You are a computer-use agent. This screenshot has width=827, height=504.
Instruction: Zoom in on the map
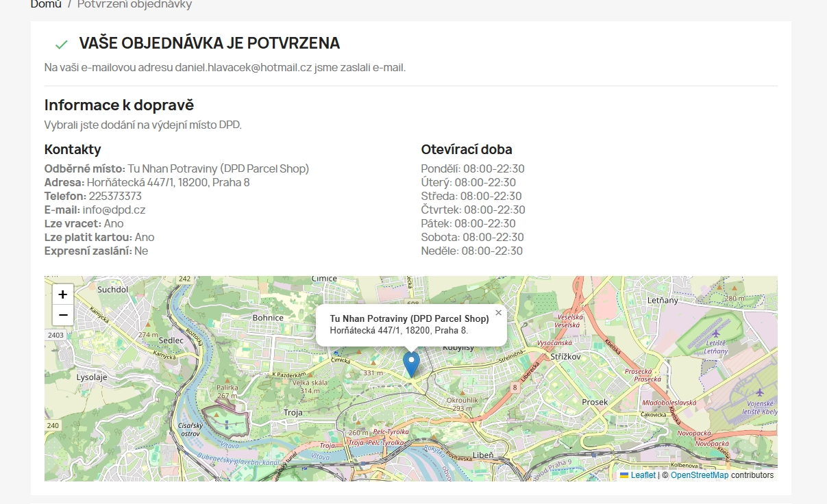(x=62, y=294)
